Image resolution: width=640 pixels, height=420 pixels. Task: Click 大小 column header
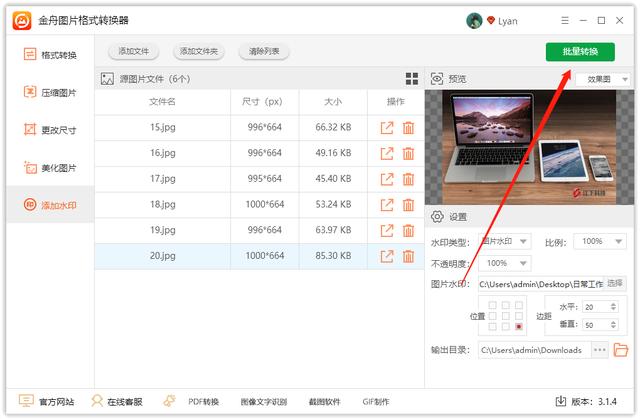(333, 102)
